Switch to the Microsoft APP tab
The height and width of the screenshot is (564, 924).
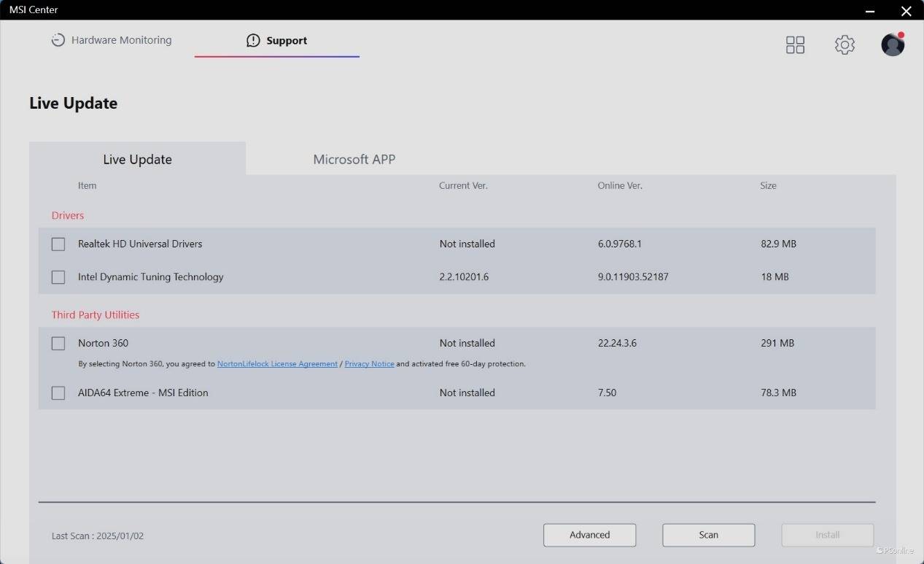click(x=354, y=159)
